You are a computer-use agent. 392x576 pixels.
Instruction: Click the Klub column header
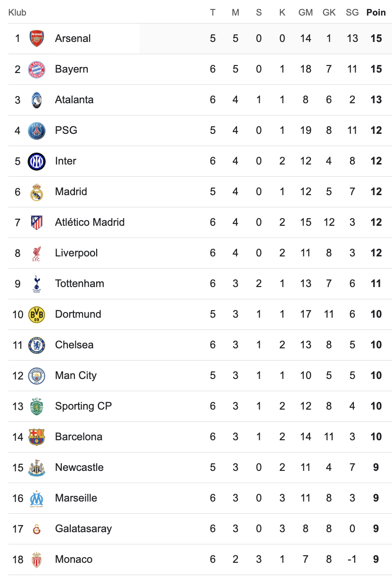point(17,13)
